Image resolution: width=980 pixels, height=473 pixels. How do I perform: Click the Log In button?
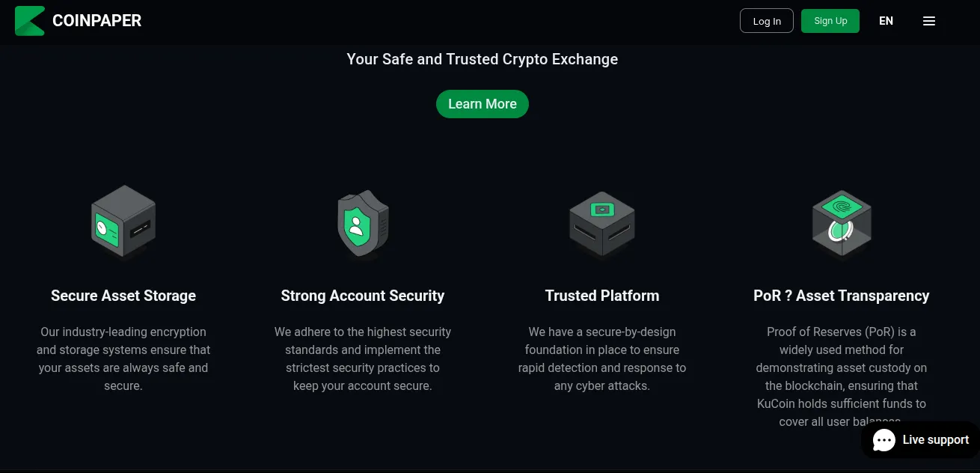[x=767, y=21]
